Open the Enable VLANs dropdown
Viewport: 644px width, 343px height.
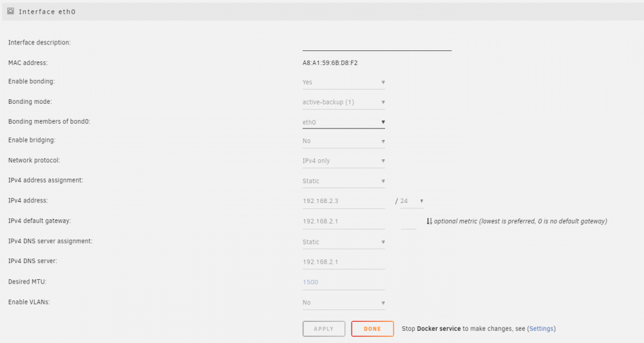tap(344, 302)
